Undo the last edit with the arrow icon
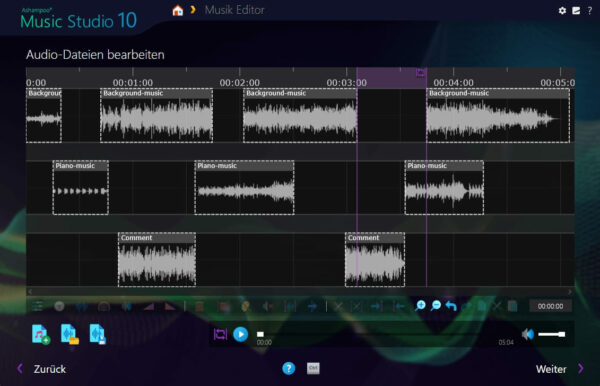Viewport: 600px width, 386px height. click(451, 306)
